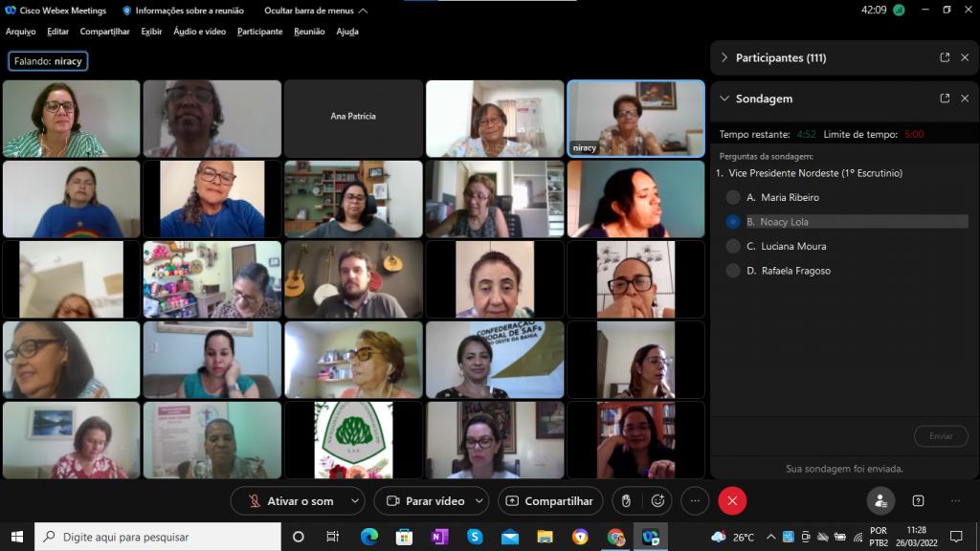The width and height of the screenshot is (980, 551).
Task: Open Microsoft Edge from the taskbar
Action: tap(369, 537)
